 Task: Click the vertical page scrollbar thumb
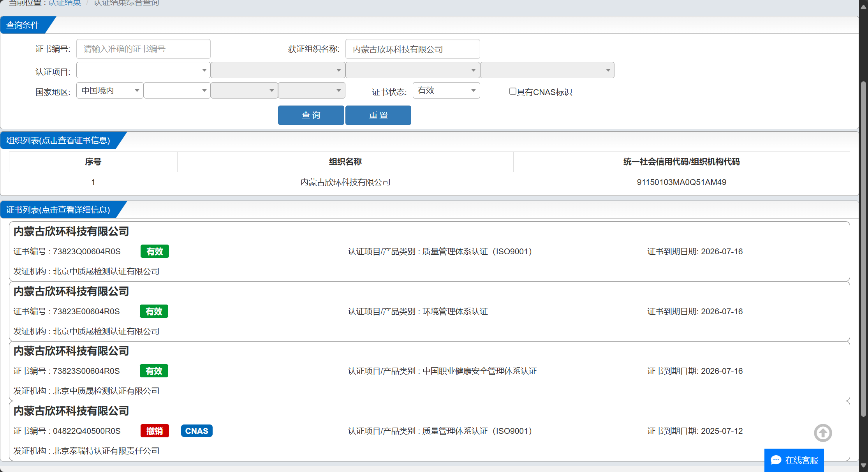[863, 249]
